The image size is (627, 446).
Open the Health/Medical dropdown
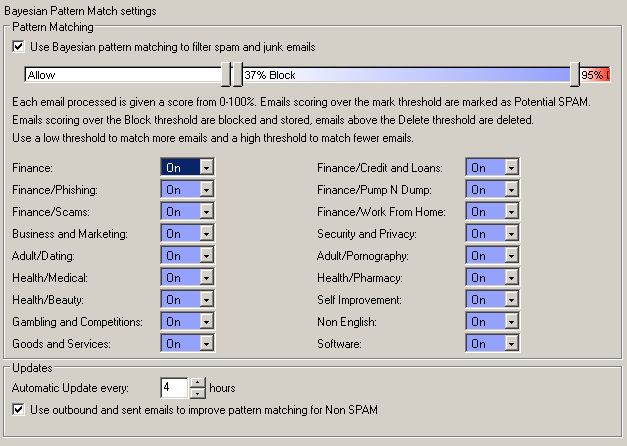click(205, 278)
